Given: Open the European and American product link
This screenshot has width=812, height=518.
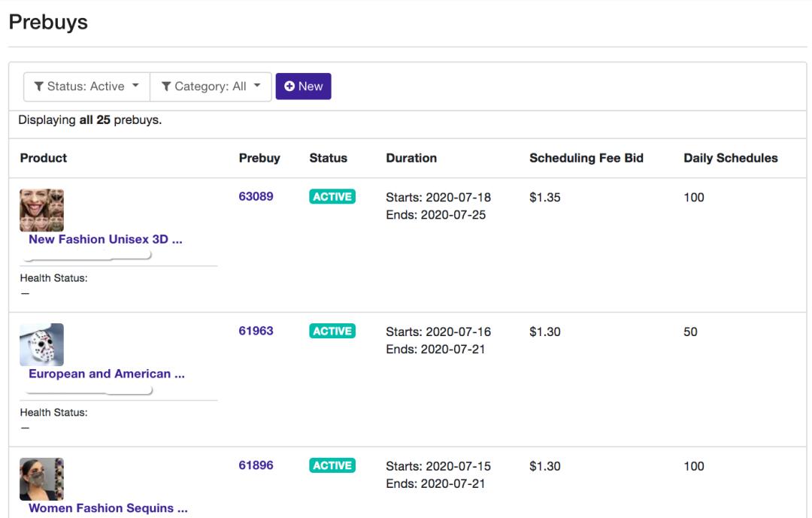Looking at the screenshot, I should [106, 374].
